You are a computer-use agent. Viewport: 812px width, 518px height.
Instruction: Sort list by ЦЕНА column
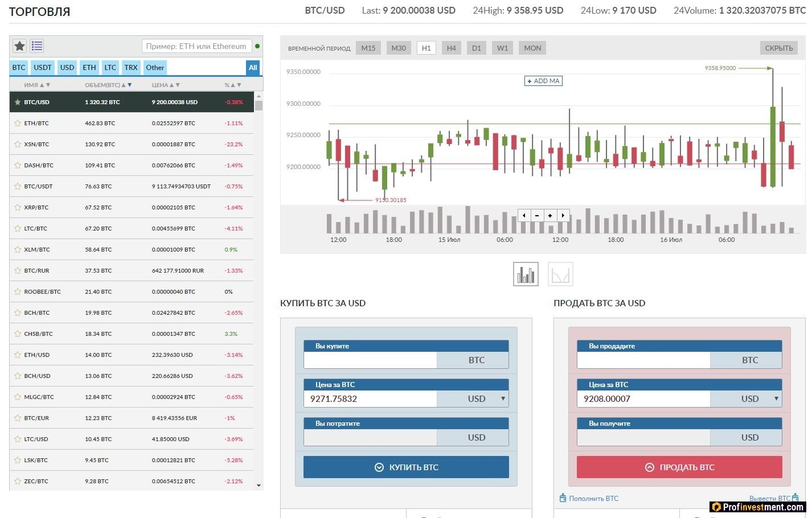[x=166, y=85]
